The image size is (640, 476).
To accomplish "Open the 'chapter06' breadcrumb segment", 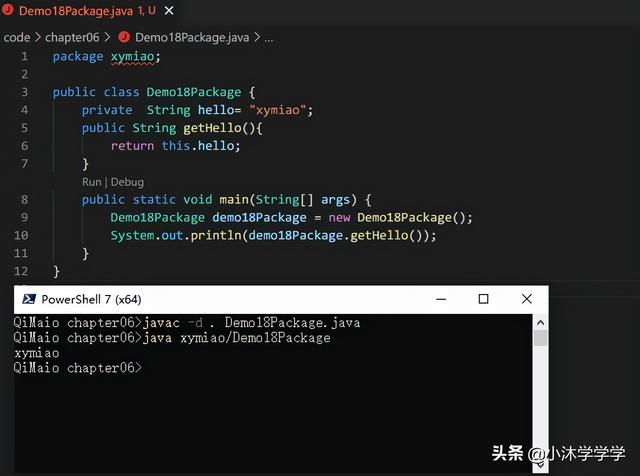I will tap(72, 38).
